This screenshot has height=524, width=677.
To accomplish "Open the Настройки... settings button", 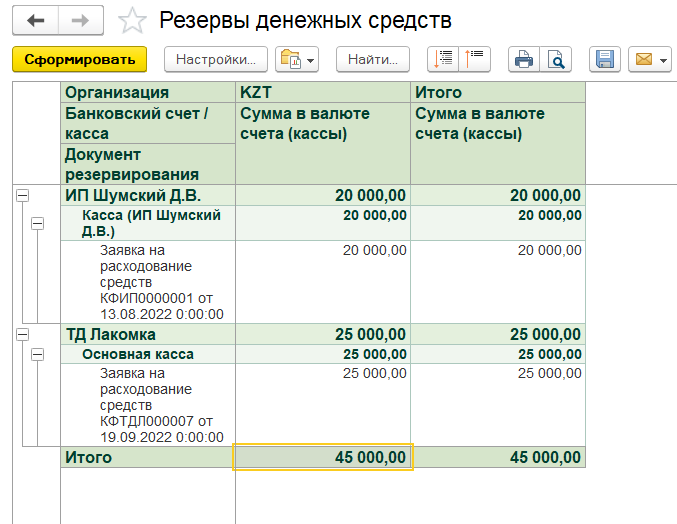I will click(216, 60).
